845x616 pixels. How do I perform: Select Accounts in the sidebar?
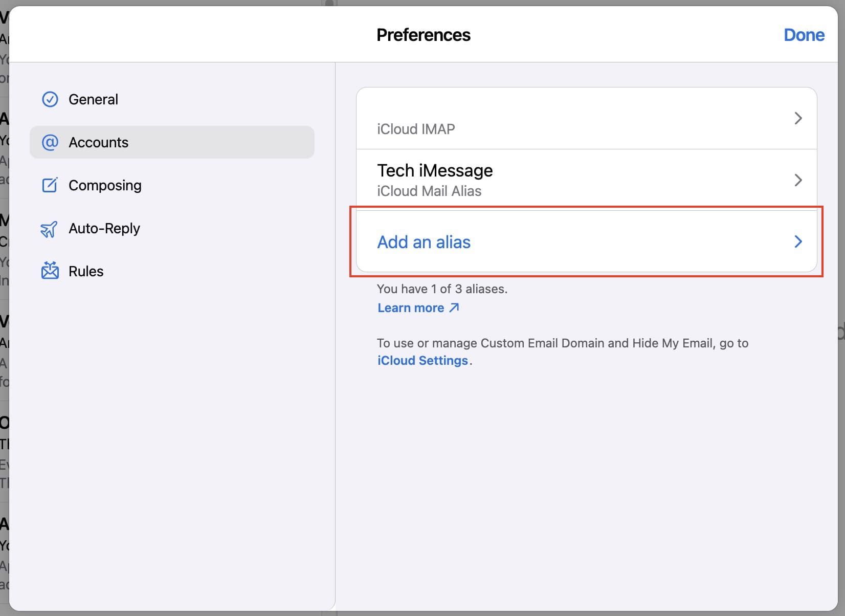click(172, 142)
